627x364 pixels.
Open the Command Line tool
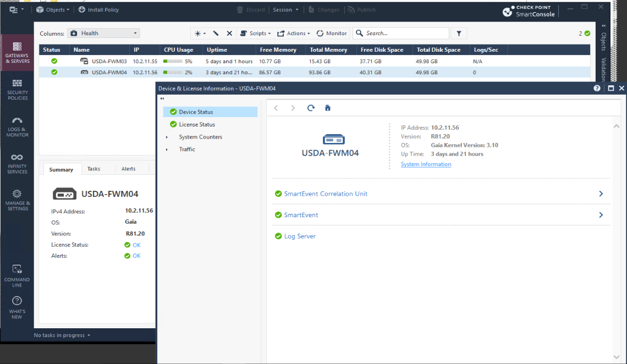pos(17,275)
